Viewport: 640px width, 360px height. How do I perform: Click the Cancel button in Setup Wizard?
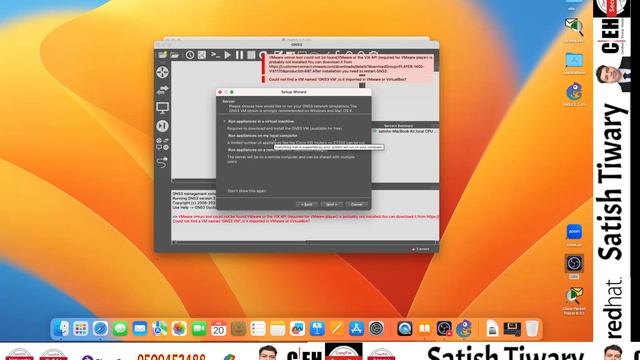click(x=356, y=204)
